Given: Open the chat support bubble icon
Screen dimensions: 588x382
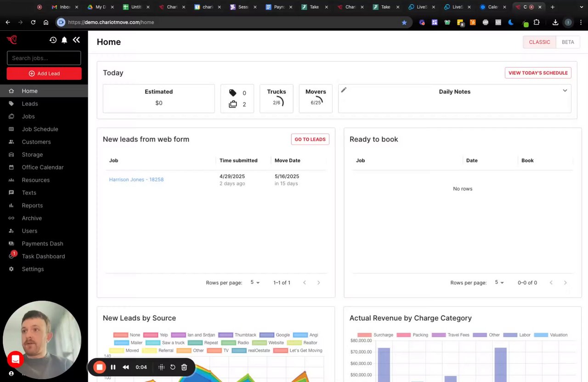Looking at the screenshot, I should pyautogui.click(x=15, y=359).
